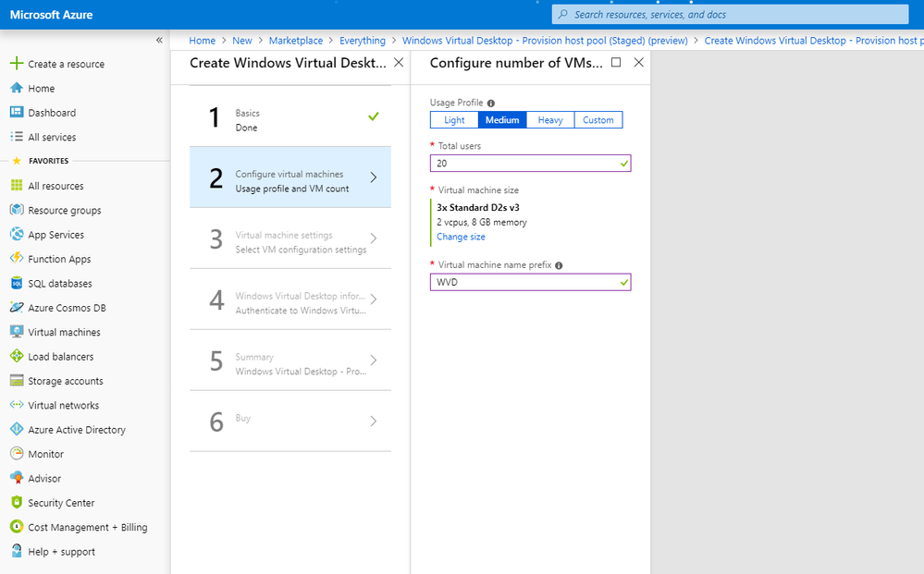This screenshot has height=574, width=924.
Task: Open the Function Apps lightning icon
Action: click(17, 259)
